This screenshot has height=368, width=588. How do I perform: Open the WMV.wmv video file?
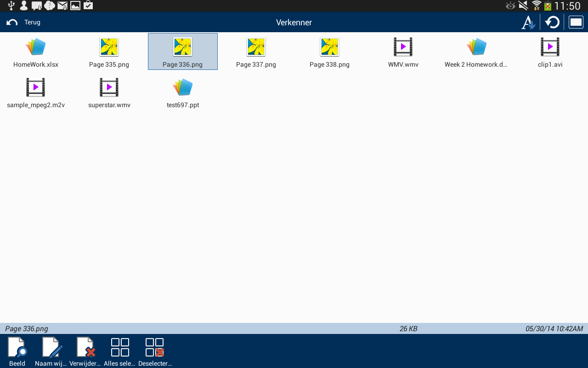(x=403, y=52)
